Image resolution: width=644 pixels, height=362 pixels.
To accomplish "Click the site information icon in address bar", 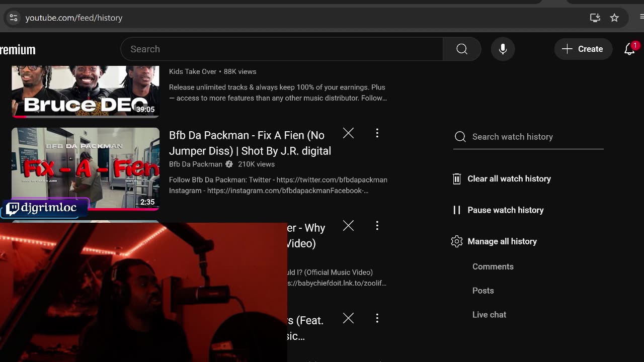I will tap(14, 18).
